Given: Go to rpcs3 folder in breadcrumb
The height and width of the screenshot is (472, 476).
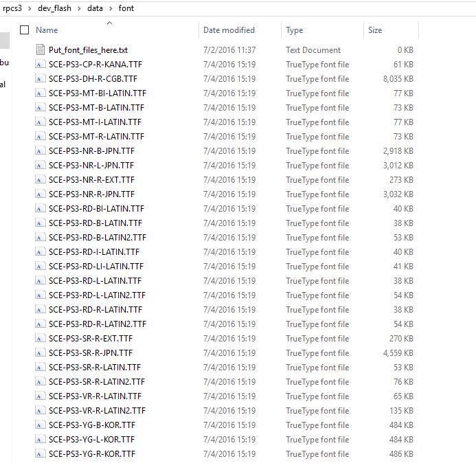Looking at the screenshot, I should click(12, 8).
